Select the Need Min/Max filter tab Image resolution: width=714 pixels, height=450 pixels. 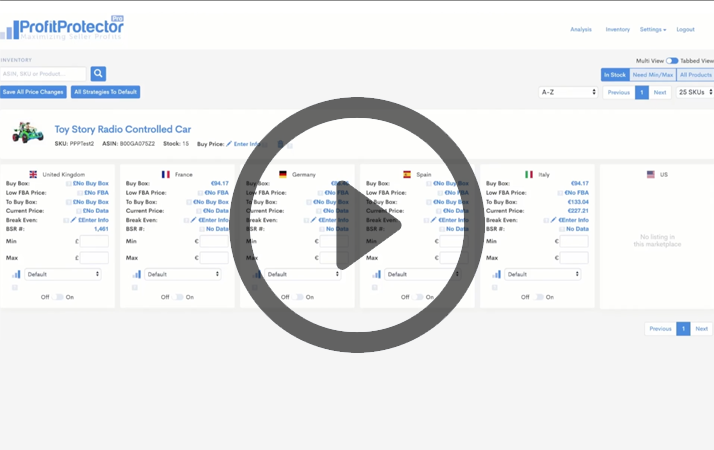coord(652,75)
